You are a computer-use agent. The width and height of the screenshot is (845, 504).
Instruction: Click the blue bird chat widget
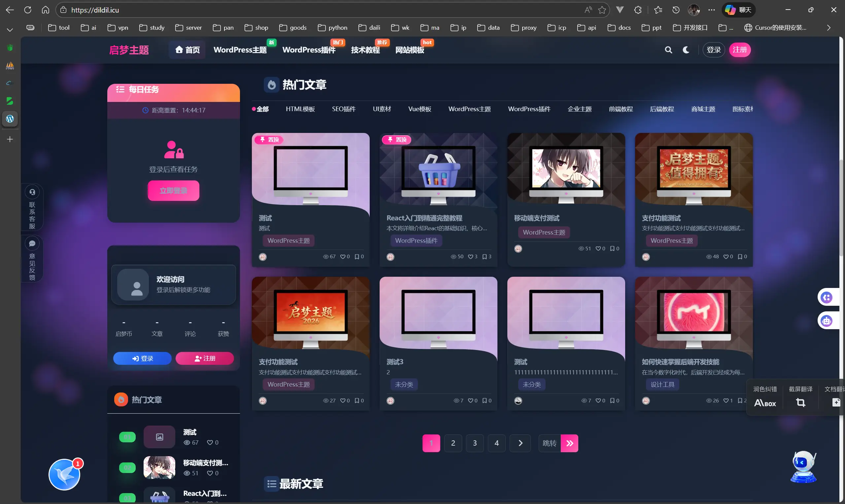click(65, 474)
